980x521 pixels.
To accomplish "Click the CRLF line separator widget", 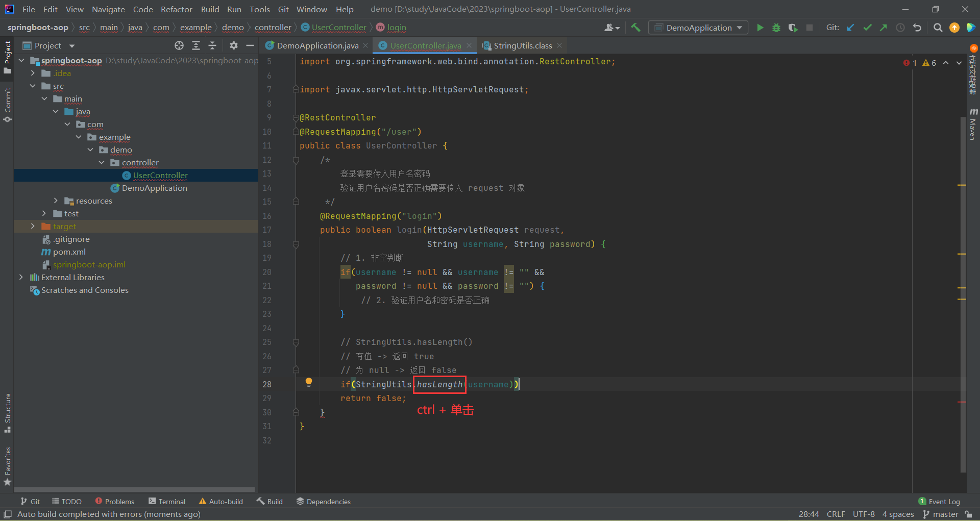I will 836,514.
